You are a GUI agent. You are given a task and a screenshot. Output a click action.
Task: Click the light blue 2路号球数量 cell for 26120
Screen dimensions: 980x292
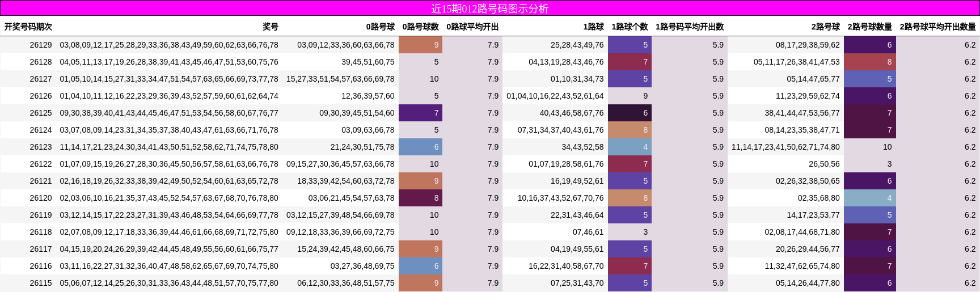870,198
